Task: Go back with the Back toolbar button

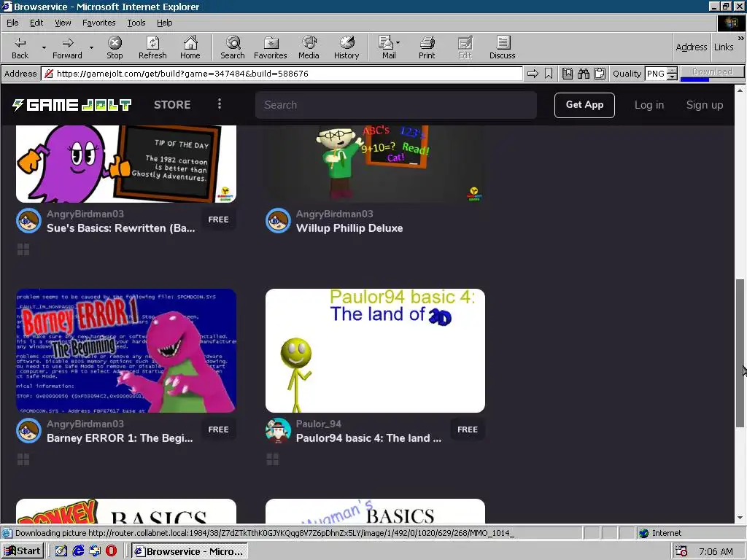Action: 20,47
